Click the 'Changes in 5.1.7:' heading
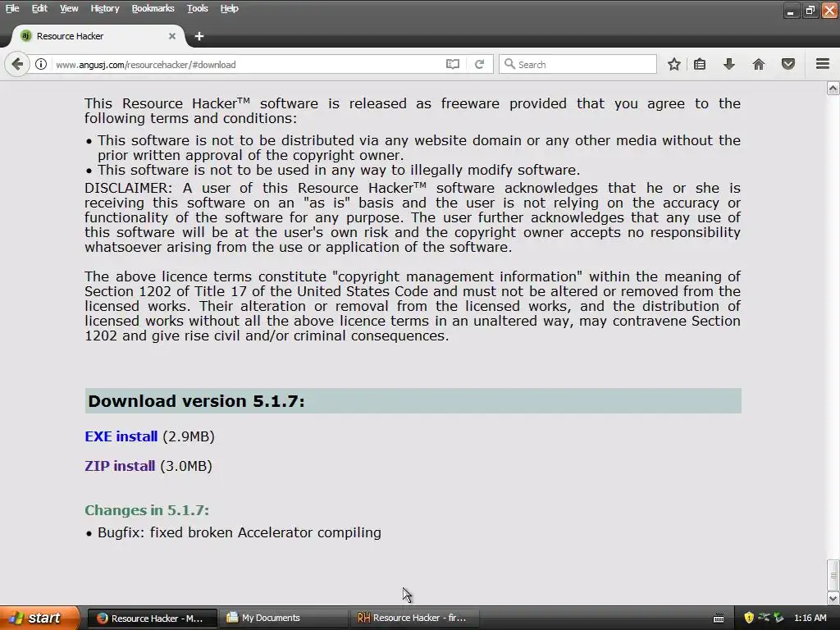The width and height of the screenshot is (840, 630). (147, 510)
